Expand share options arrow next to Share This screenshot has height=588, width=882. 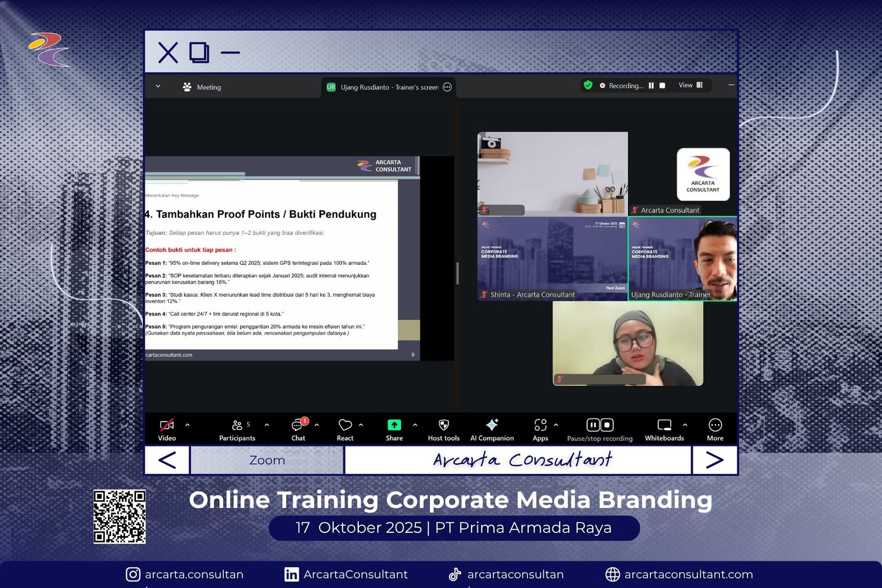415,425
